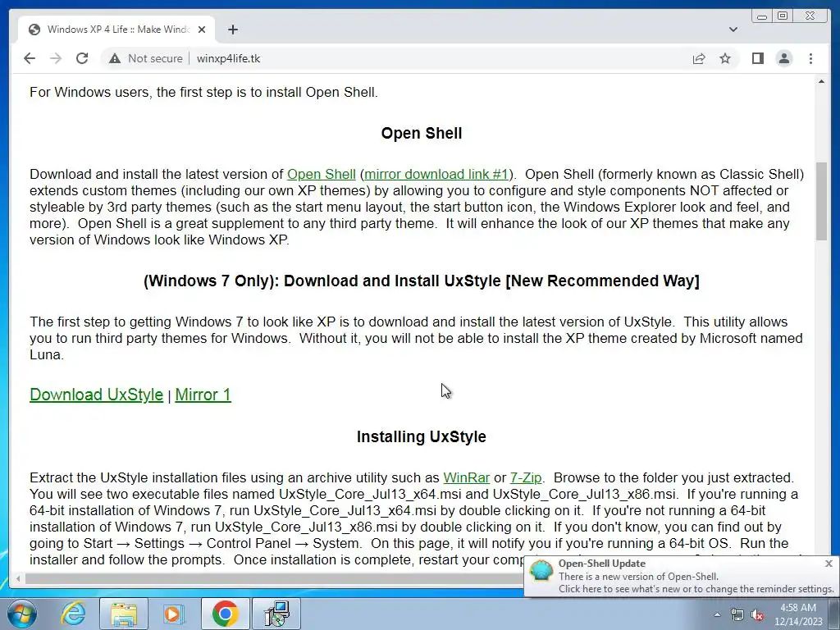Restore down the Chrome window
Screen dimensions: 840x630
(782, 16)
